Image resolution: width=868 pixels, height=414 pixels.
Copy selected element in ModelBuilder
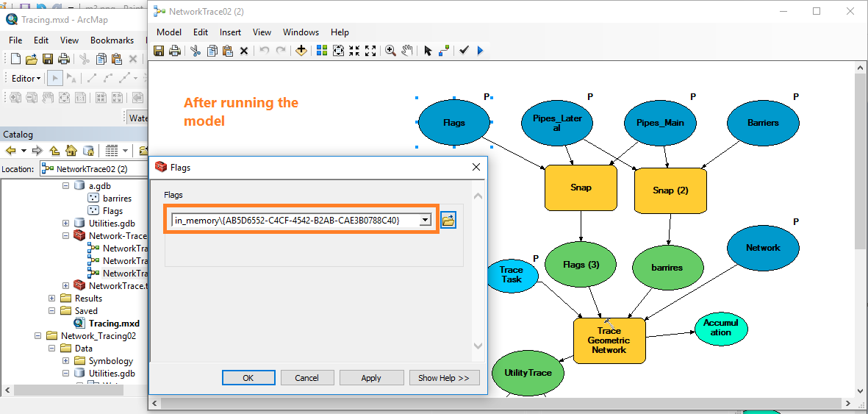(212, 51)
